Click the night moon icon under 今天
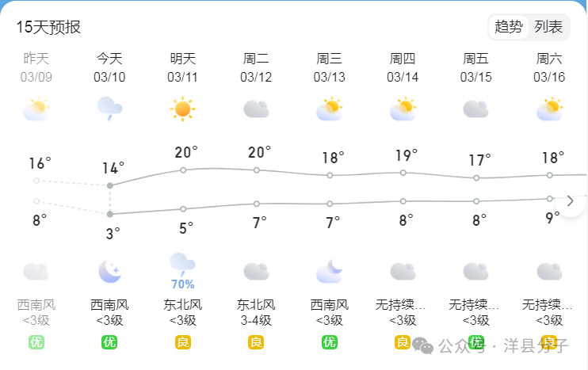588x370 pixels. coord(109,272)
